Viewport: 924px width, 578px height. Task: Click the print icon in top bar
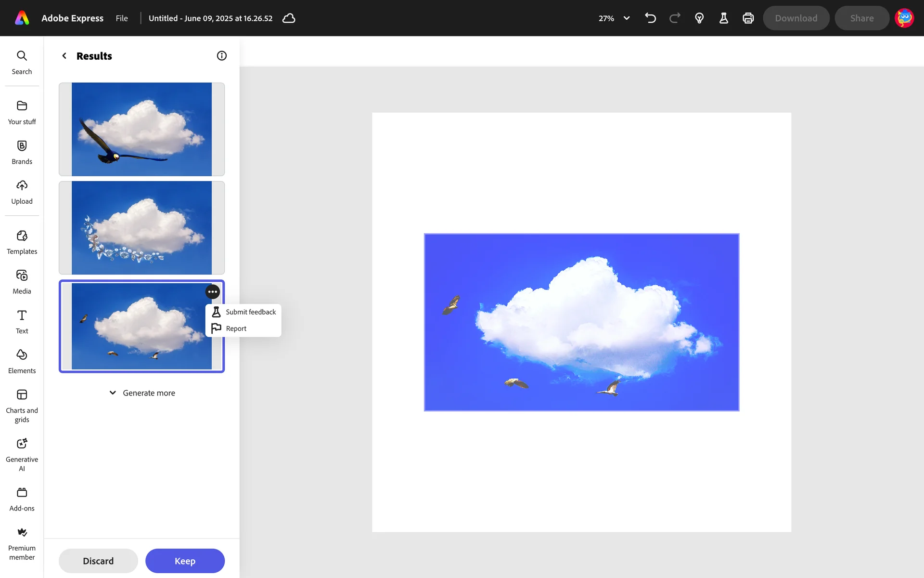(x=748, y=18)
